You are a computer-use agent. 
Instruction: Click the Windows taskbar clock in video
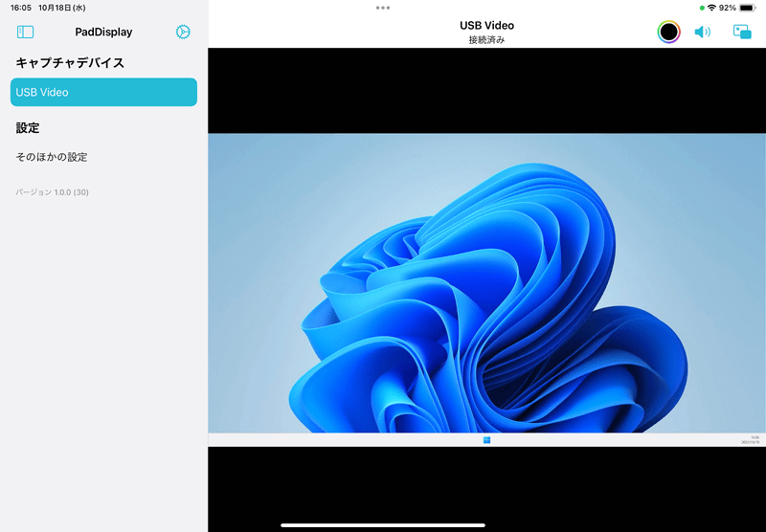point(752,440)
